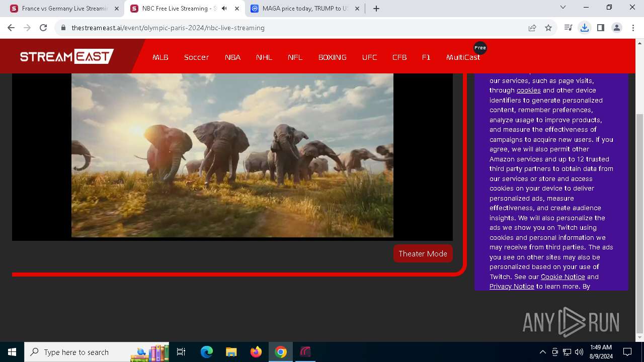Share this page via share icon
This screenshot has height=362, width=644.
[x=532, y=28]
